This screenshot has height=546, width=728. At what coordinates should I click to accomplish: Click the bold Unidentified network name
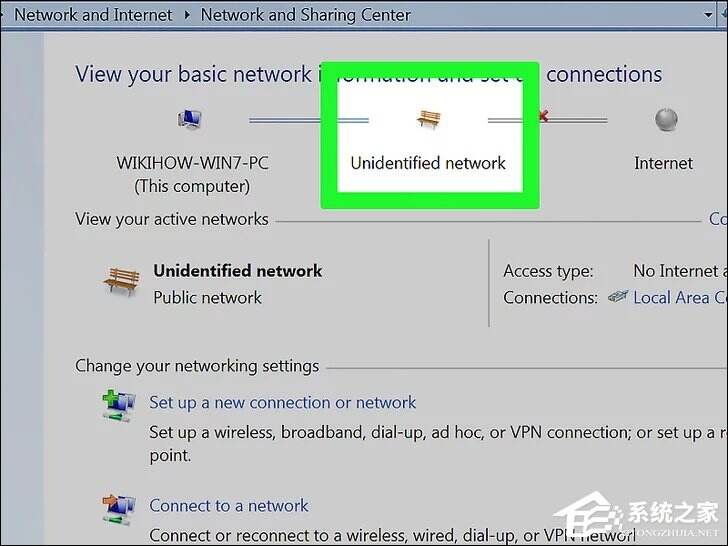(237, 271)
